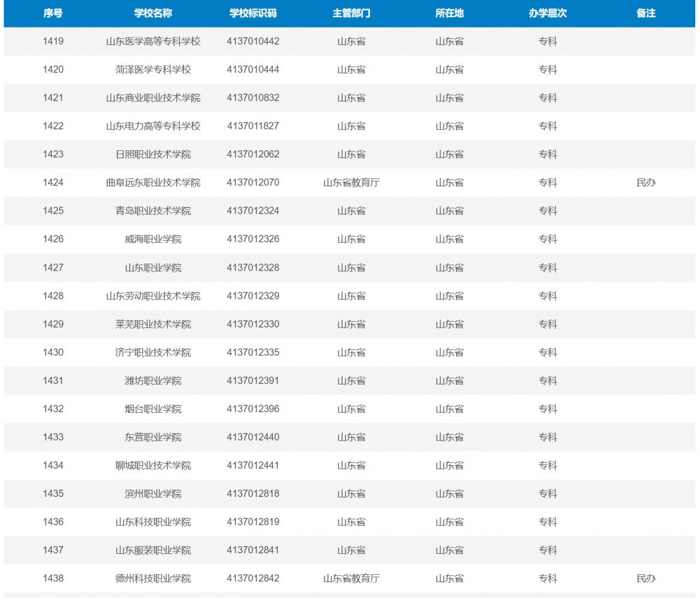The width and height of the screenshot is (700, 606).
Task: Select school name 聊城职业技术学院
Action: coord(153,465)
